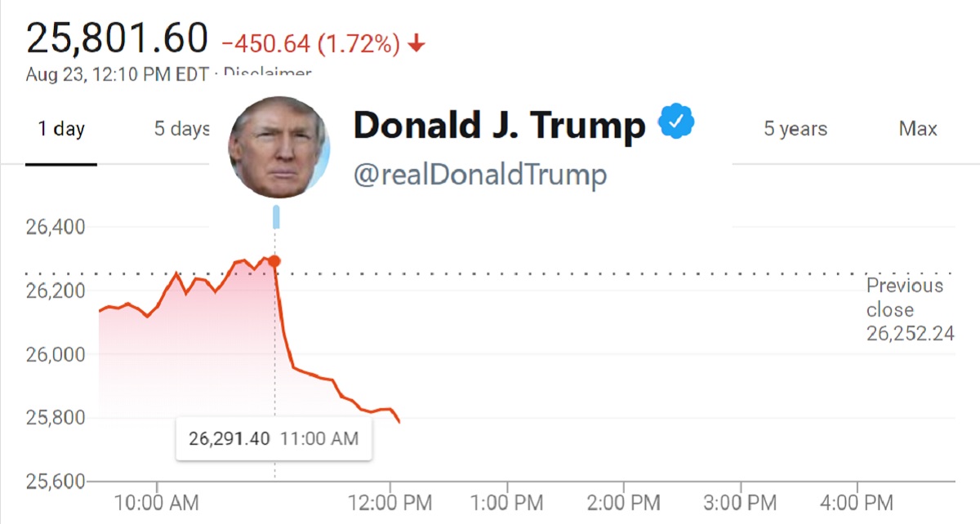
Task: Open Donald Trump's profile picture
Action: [x=280, y=147]
